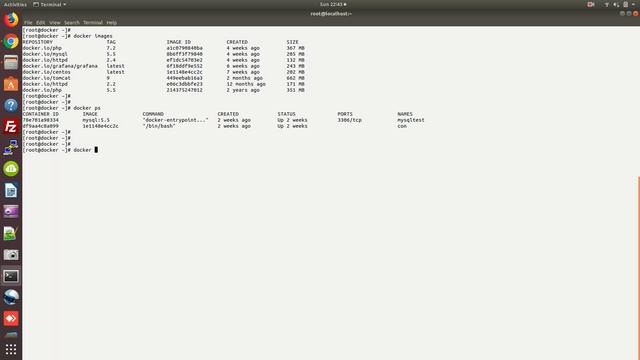Open the Terminal app menu dropdown in top bar
The image size is (640, 360).
coord(50,4)
